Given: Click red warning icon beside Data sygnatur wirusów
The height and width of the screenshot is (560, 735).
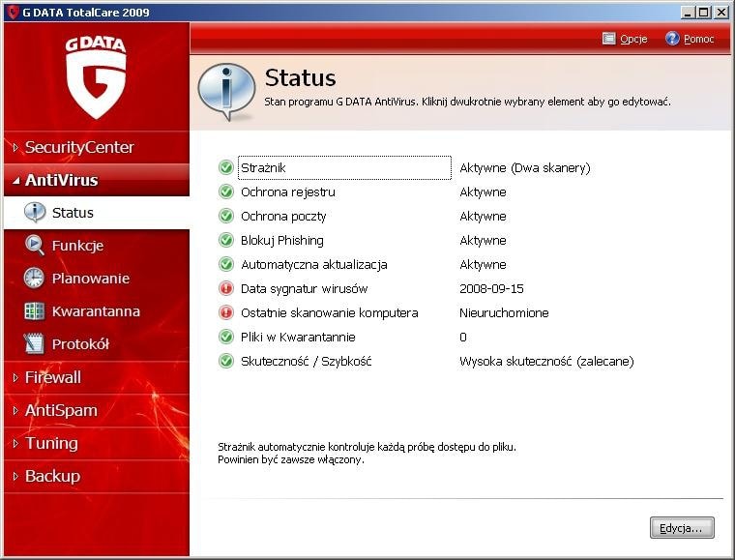Looking at the screenshot, I should [x=226, y=288].
